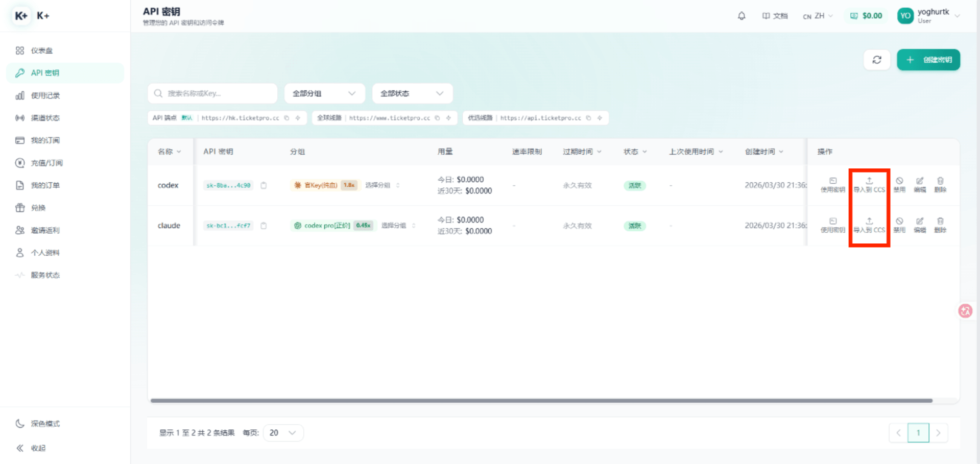Screen dimensions: 980x464
Task: Sort table by 过期时间 column
Action: (582, 152)
